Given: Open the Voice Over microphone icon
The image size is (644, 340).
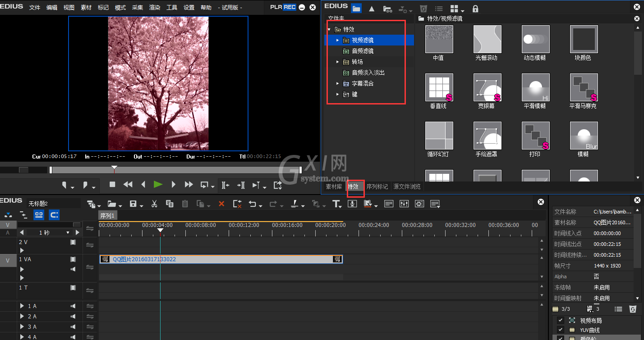Looking at the screenshot, I should point(353,204).
